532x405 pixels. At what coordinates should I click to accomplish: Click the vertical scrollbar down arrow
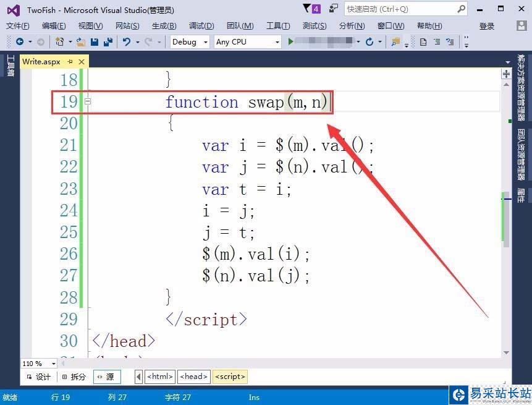pyautogui.click(x=506, y=352)
